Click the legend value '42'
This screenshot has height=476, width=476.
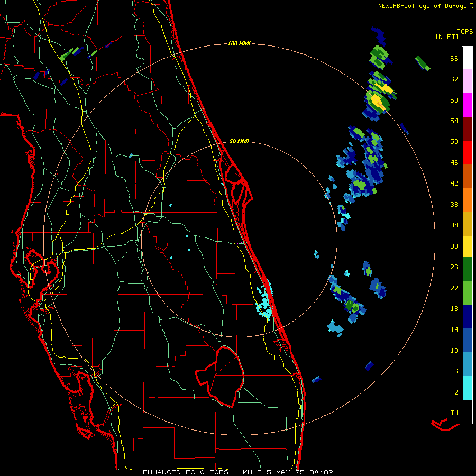[454, 184]
